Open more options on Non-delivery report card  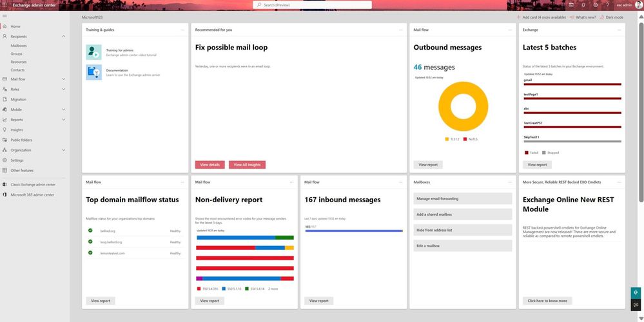tap(291, 182)
